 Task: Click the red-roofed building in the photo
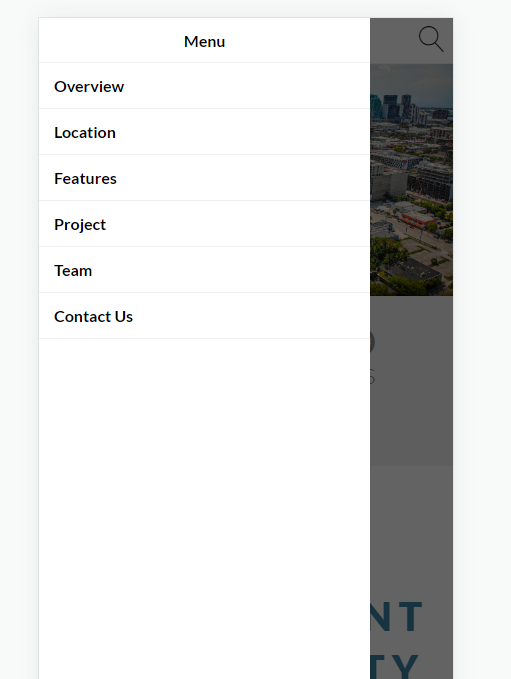point(417,219)
